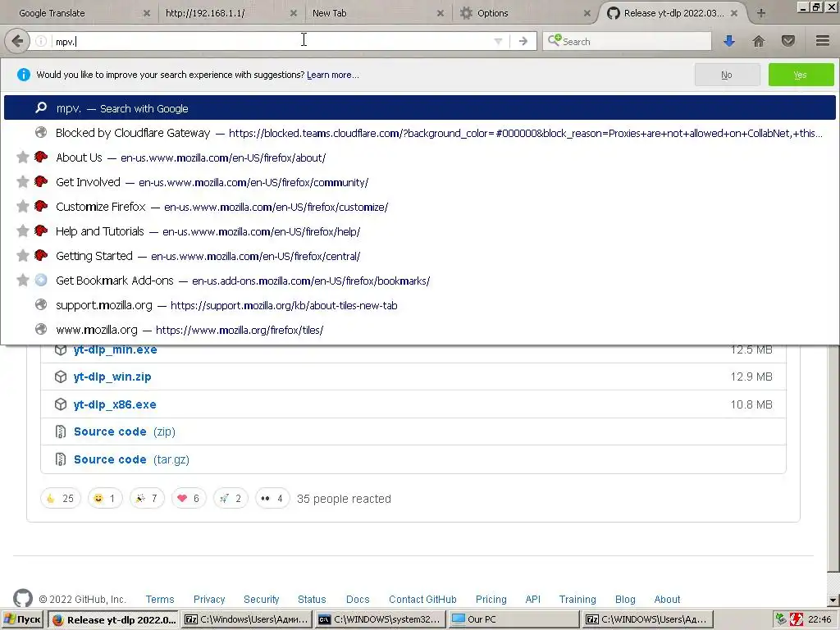
Task: Open the Status footer link
Action: pos(312,600)
